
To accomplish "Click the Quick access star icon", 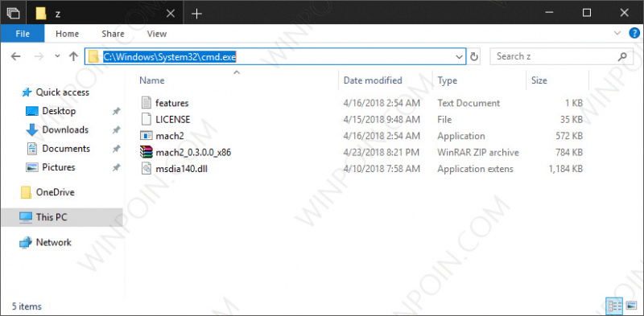I will pyautogui.click(x=27, y=92).
